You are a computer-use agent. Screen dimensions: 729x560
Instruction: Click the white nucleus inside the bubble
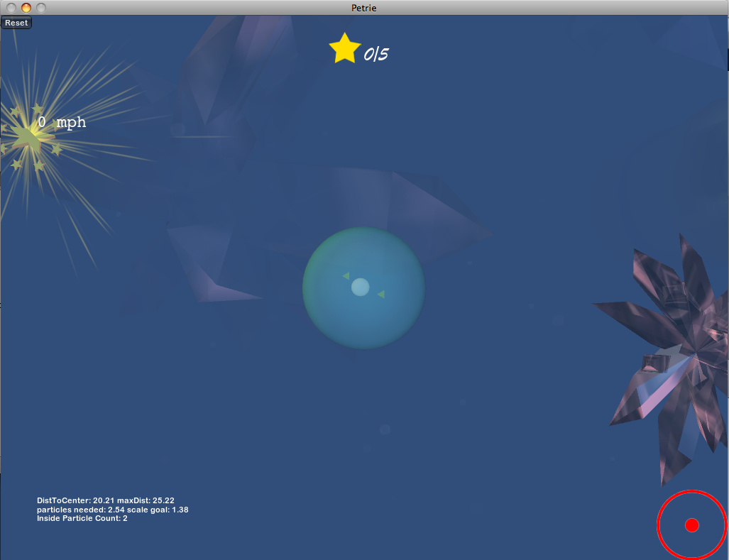pyautogui.click(x=361, y=287)
